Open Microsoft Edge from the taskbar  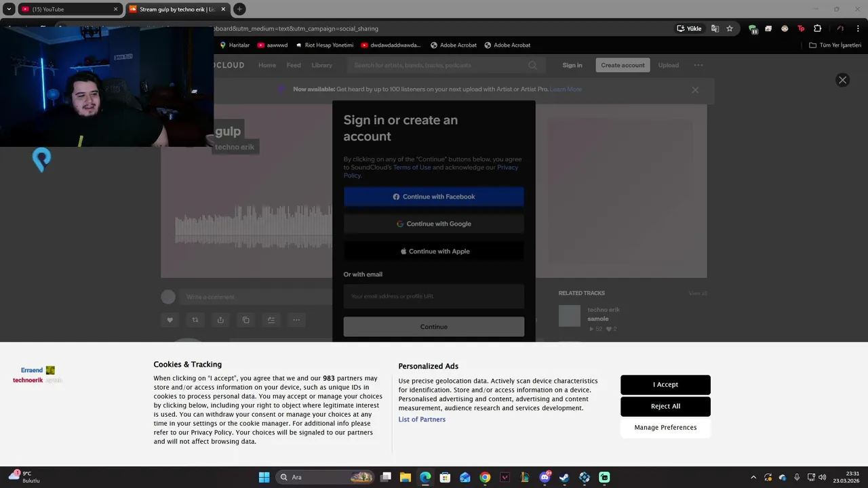425,477
